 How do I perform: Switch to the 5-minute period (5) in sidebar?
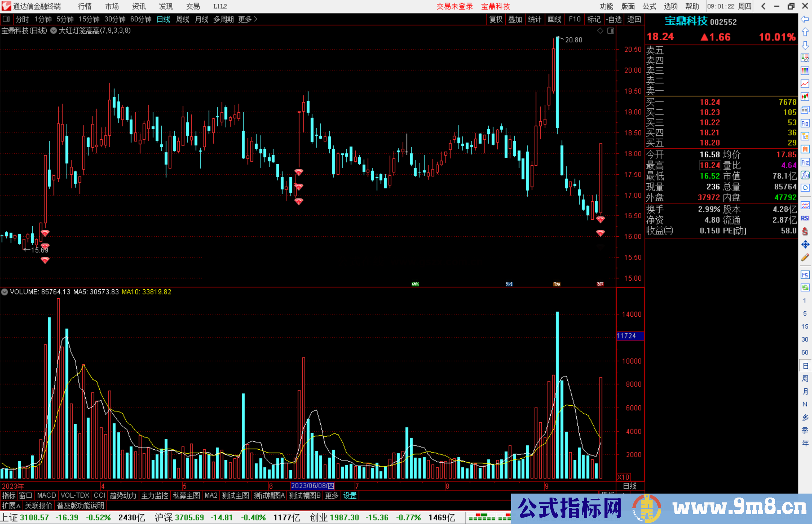805,314
